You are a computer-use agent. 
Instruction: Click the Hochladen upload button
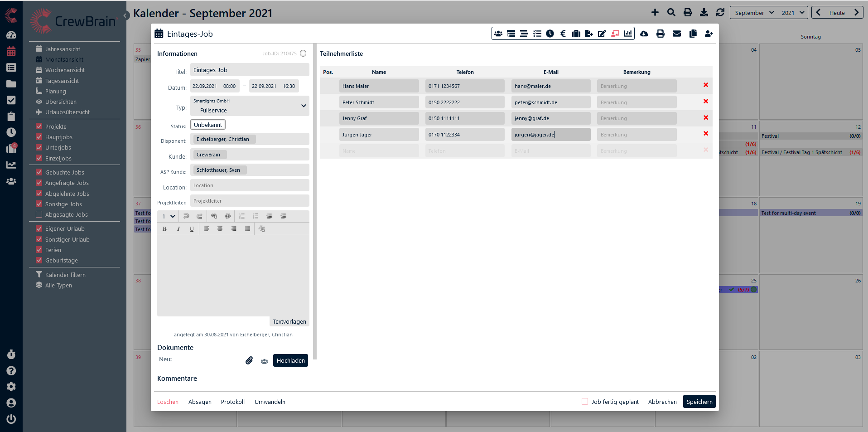tap(290, 360)
